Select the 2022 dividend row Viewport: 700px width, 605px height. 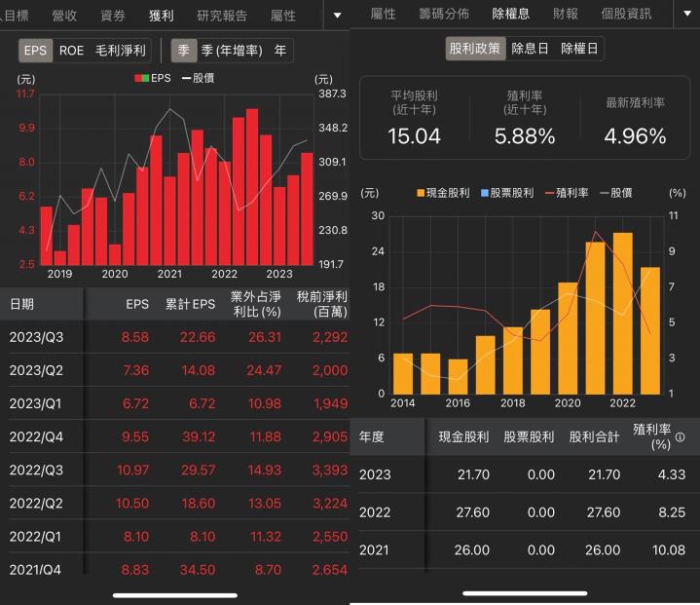pos(525,512)
